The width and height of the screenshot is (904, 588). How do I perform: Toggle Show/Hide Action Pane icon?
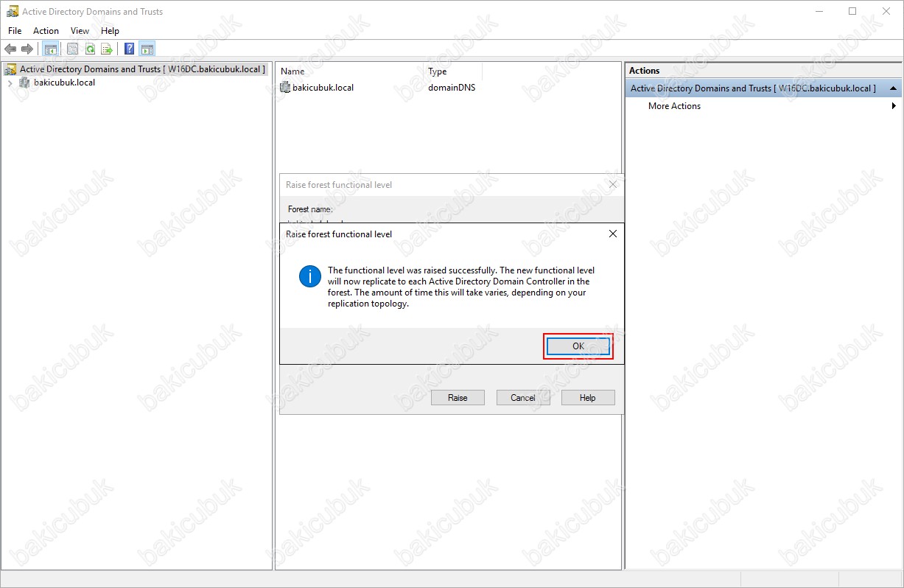point(147,49)
